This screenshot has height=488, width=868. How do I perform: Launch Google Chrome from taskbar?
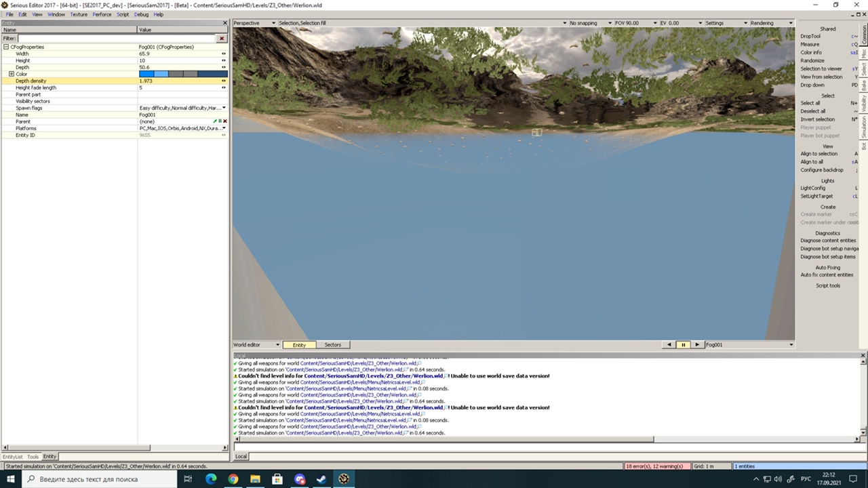(x=233, y=479)
